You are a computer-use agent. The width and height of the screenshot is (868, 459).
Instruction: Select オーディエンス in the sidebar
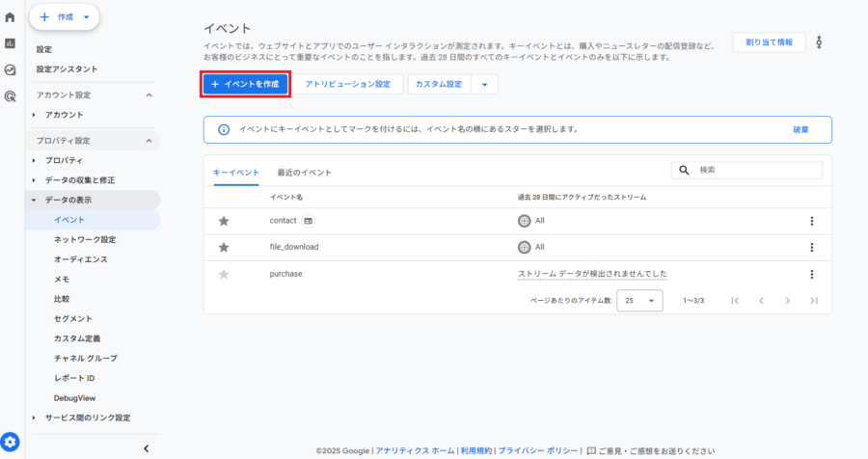81,259
